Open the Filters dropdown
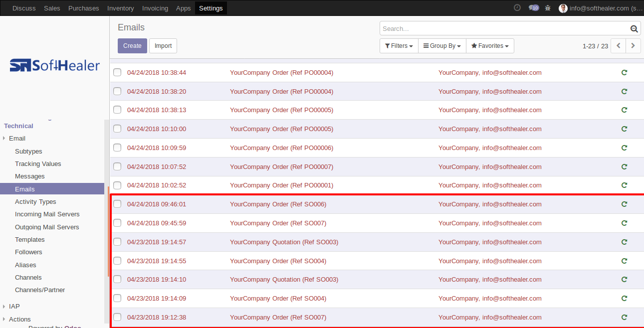644x328 pixels. (x=399, y=46)
